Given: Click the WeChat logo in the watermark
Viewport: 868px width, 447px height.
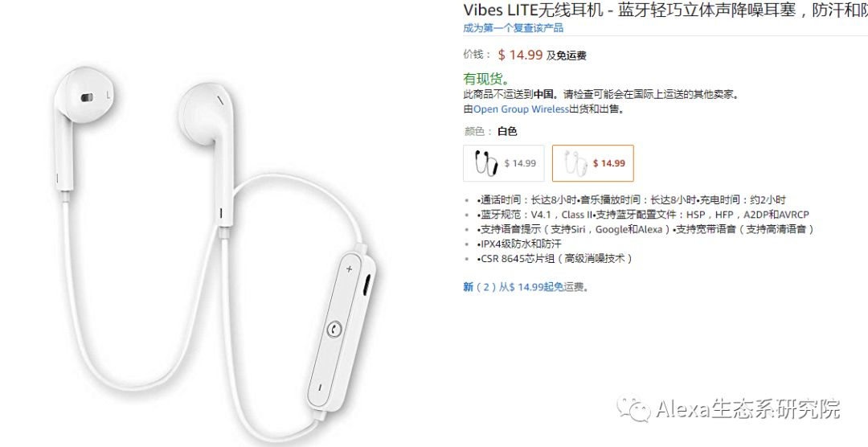Looking at the screenshot, I should coord(634,408).
